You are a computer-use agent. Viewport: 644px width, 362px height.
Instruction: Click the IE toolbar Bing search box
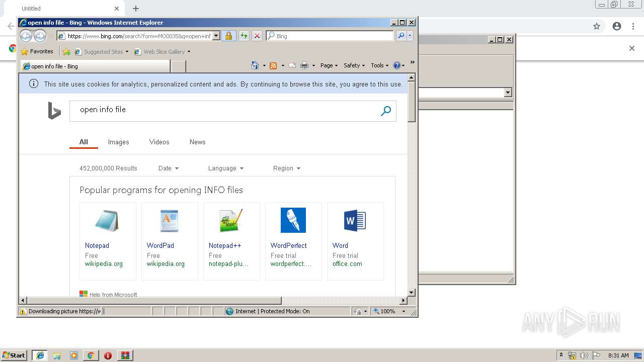tap(330, 36)
